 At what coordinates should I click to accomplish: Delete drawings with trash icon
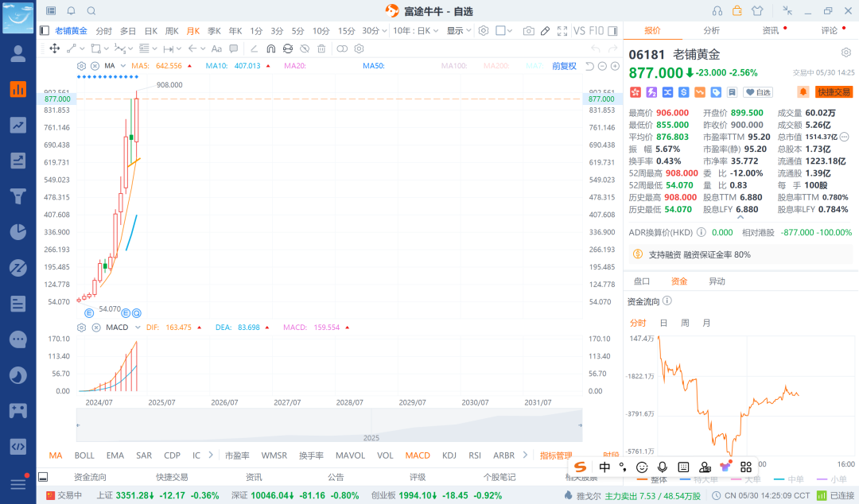[x=321, y=48]
